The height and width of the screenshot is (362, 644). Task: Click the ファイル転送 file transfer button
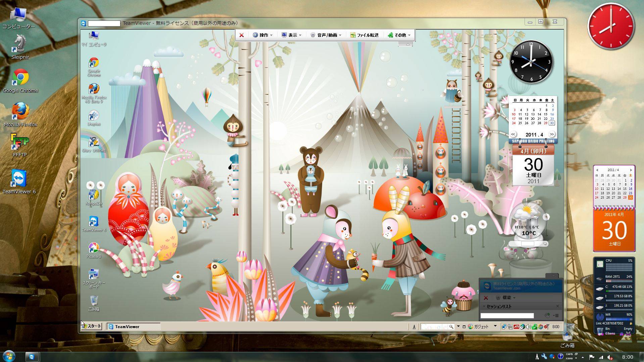(x=364, y=35)
